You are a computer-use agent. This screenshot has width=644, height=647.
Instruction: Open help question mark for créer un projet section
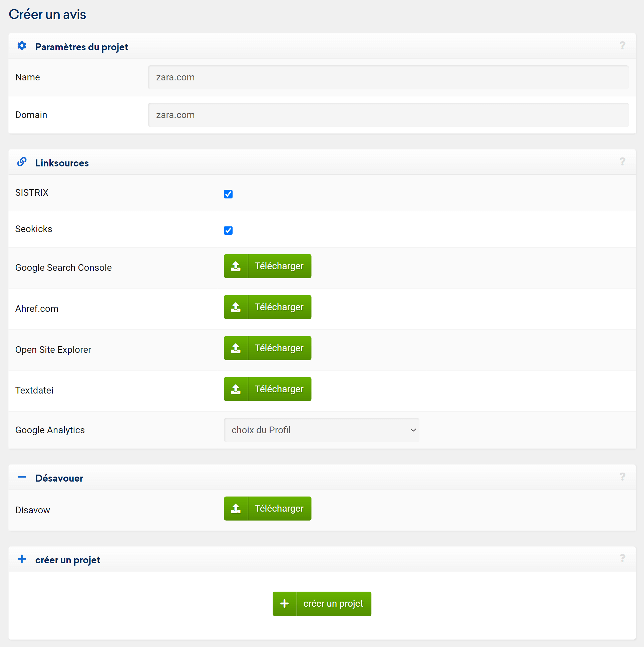pos(622,558)
